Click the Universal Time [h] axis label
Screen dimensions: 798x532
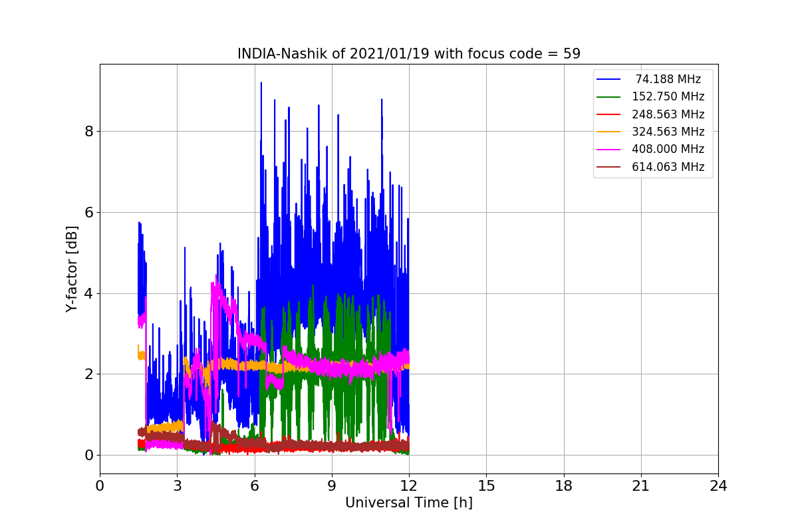(409, 503)
